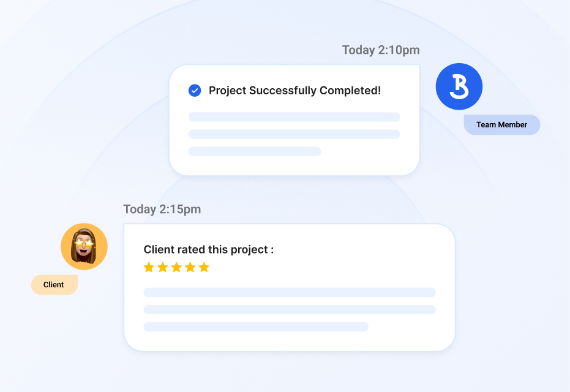Click top placeholder line in the completed card
Viewport: 570px width, 392px height.
pos(294,117)
